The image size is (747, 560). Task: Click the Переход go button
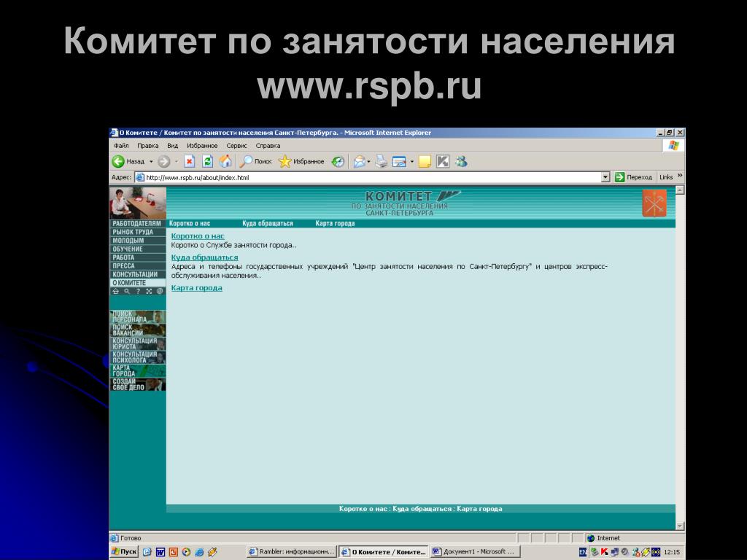(x=634, y=177)
